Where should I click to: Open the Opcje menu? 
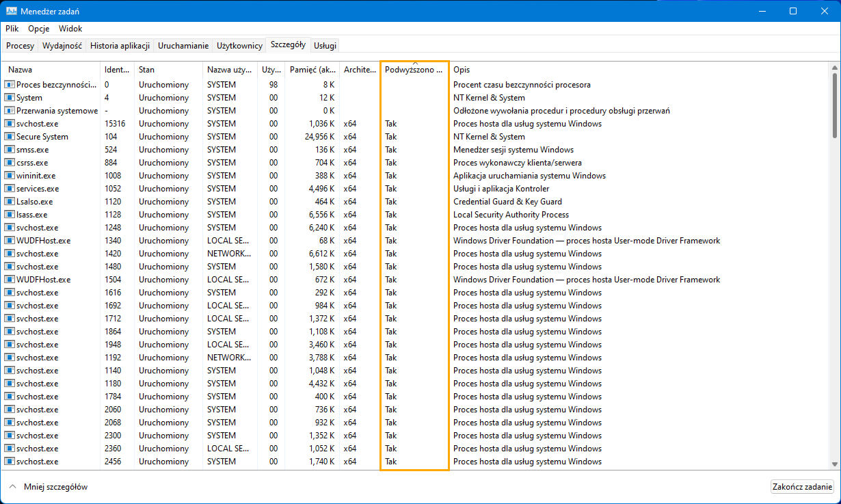pyautogui.click(x=39, y=29)
